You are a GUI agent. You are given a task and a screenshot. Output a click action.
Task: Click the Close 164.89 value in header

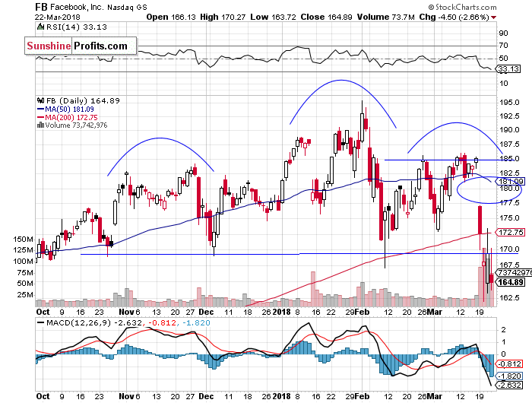tap(326, 17)
